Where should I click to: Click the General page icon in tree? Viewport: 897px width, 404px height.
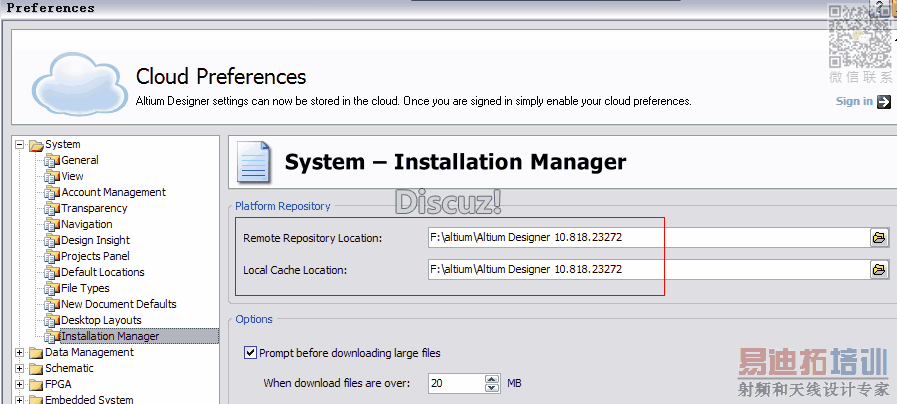53,160
